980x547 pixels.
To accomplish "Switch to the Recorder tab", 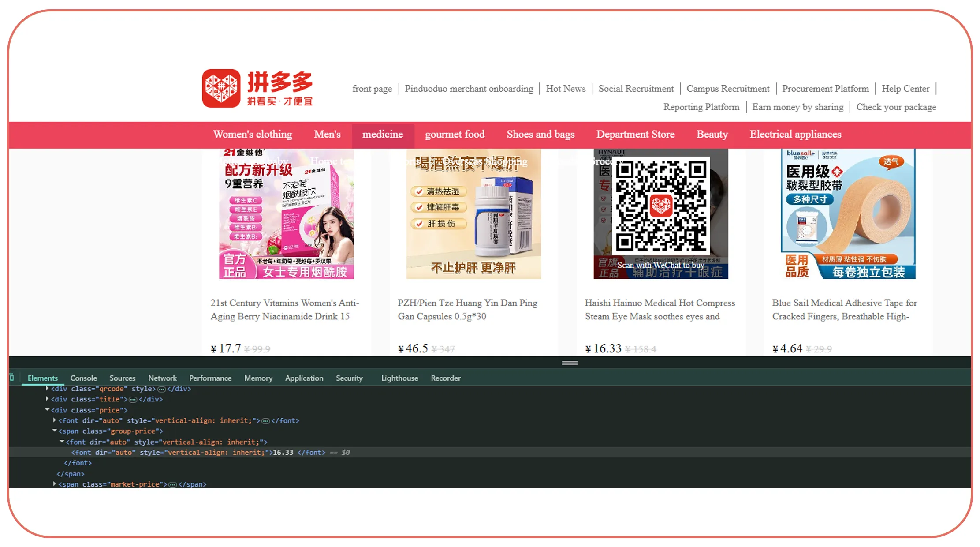I will click(446, 378).
